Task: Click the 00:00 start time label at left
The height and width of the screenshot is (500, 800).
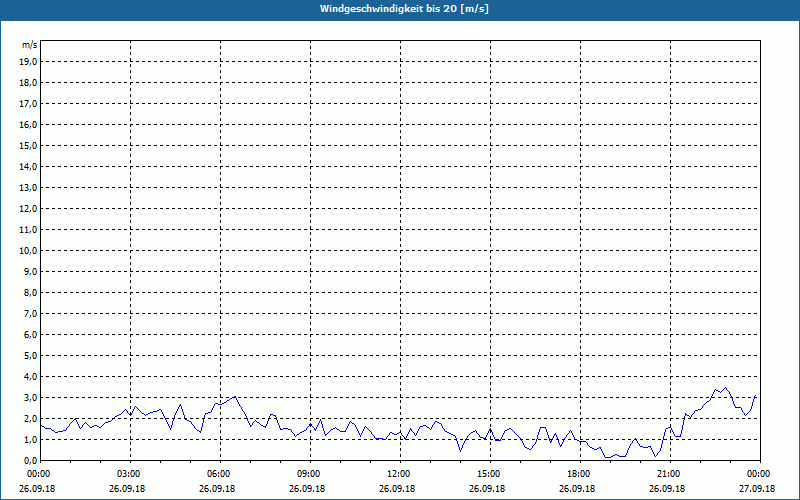Action: 38,474
